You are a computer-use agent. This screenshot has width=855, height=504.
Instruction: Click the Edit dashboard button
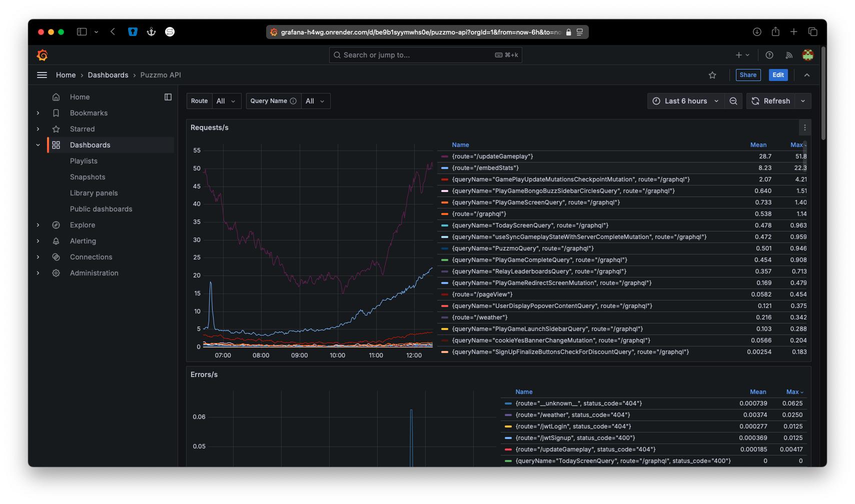(x=778, y=75)
